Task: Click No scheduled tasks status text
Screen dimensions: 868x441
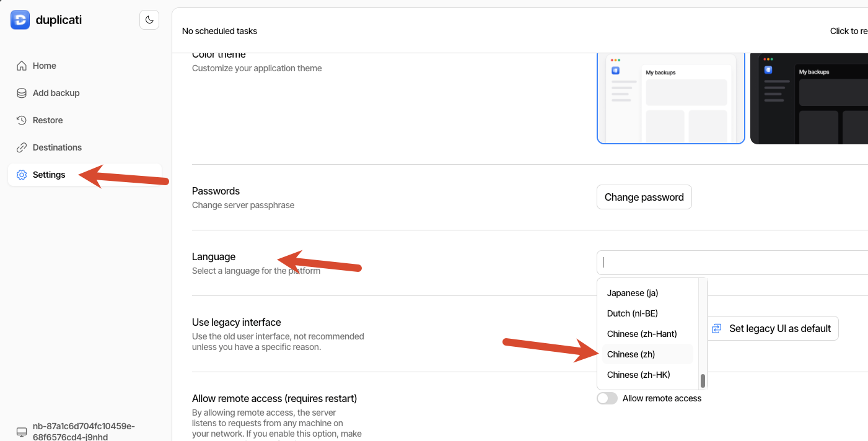Action: tap(219, 31)
